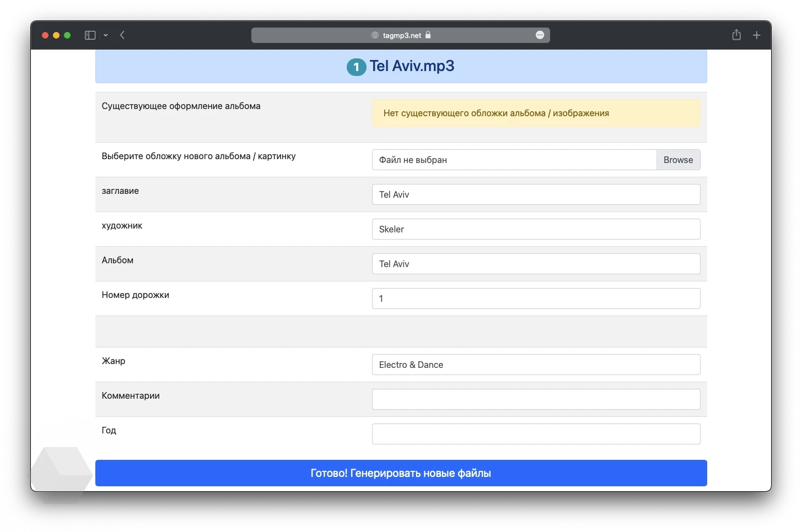Click the "Номер дорожки" label

click(x=135, y=295)
